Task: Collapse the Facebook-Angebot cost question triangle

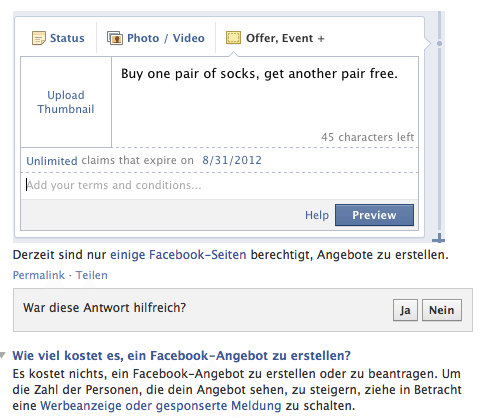Action: coord(3,355)
